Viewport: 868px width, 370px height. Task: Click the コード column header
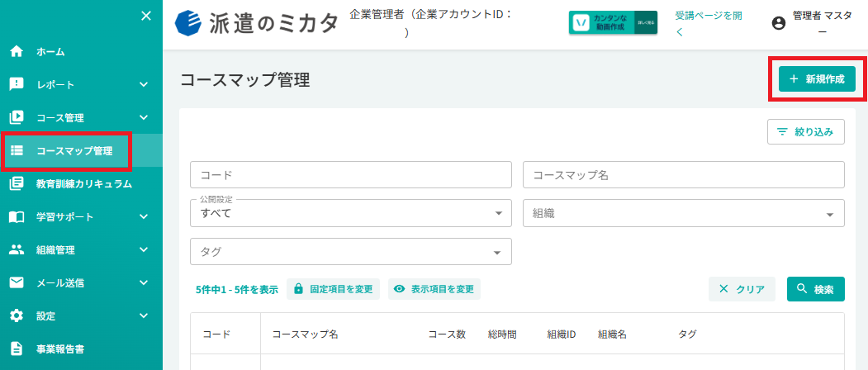point(216,334)
